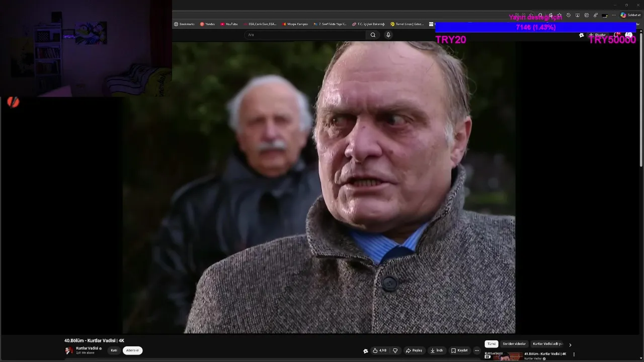
Task: Click the sparkle icon beside Oluştur
Action: [x=582, y=35]
